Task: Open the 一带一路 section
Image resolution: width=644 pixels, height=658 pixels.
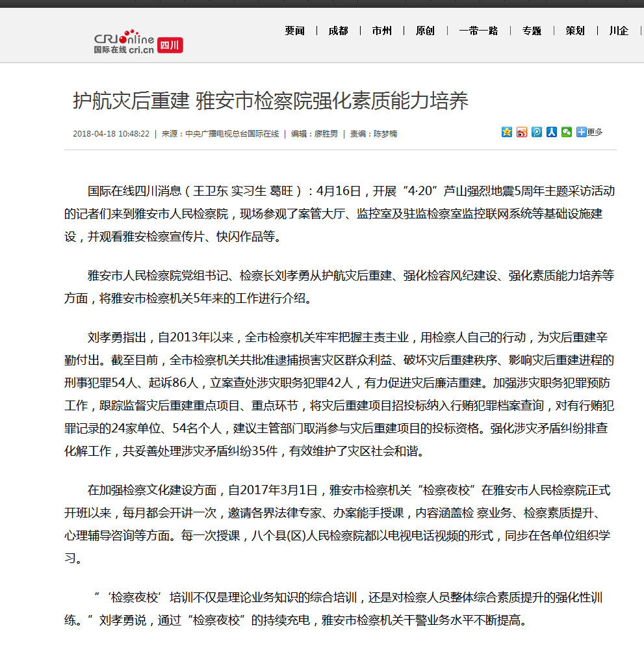Action: point(478,31)
